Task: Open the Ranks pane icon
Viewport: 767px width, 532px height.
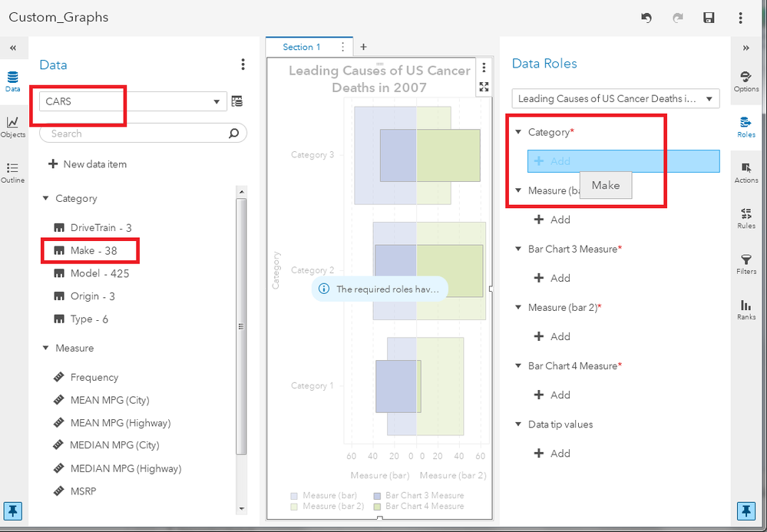Action: pos(746,309)
